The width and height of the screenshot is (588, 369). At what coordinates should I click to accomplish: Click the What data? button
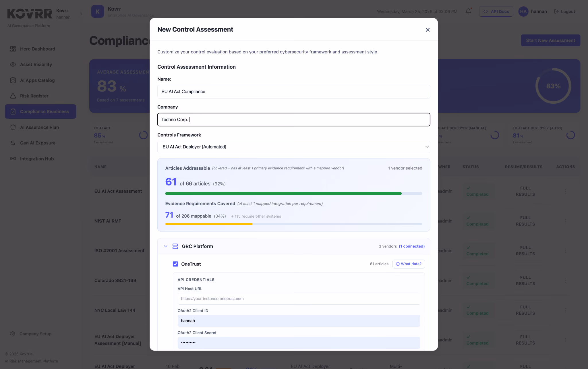click(409, 264)
